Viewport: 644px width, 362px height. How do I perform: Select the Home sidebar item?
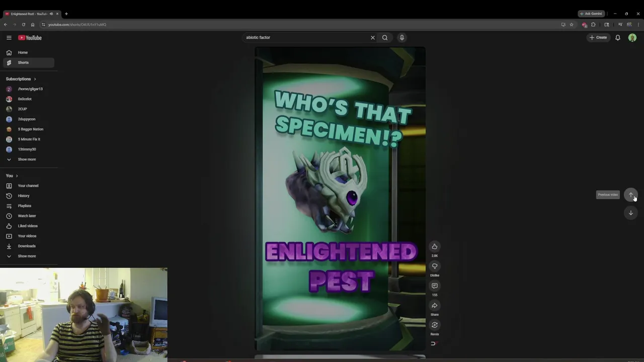(x=29, y=52)
